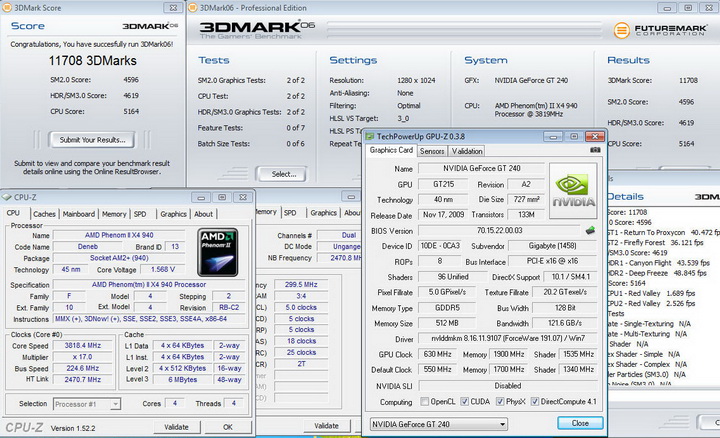This screenshot has width=720, height=438.
Task: Click the Close button in GPU-Z
Action: (580, 423)
